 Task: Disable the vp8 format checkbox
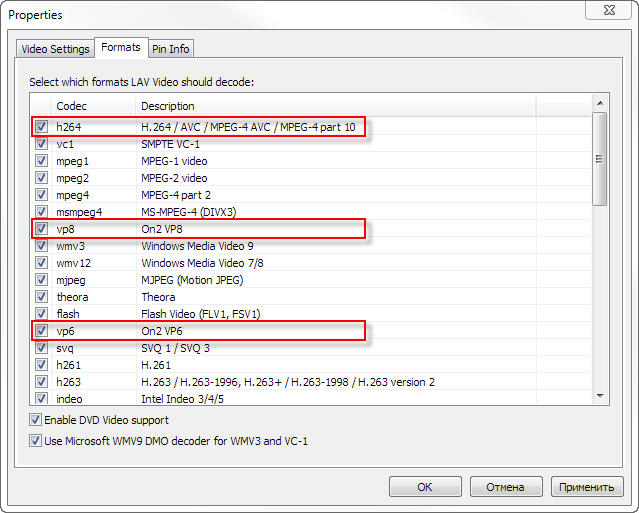[x=41, y=229]
